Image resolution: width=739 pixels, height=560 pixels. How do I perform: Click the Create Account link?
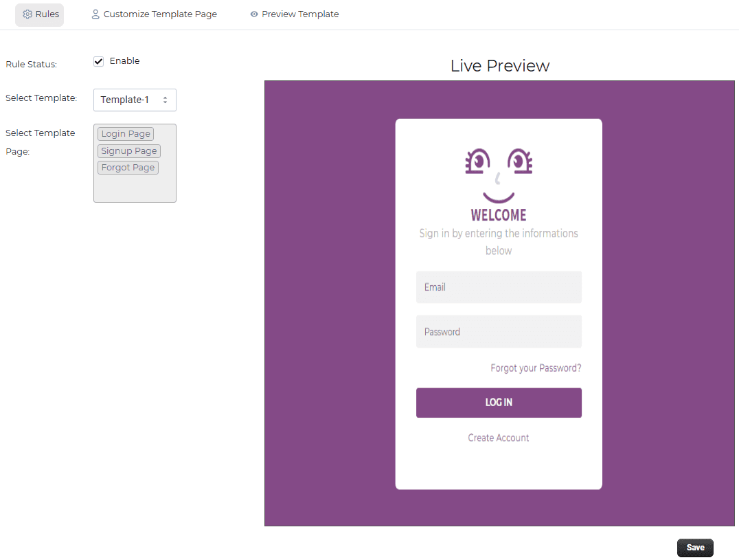tap(499, 438)
